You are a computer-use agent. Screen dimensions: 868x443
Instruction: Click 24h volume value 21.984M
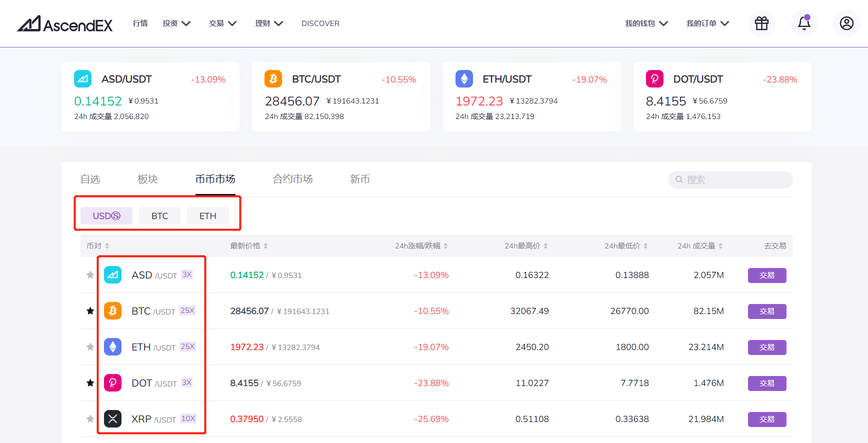tap(706, 419)
